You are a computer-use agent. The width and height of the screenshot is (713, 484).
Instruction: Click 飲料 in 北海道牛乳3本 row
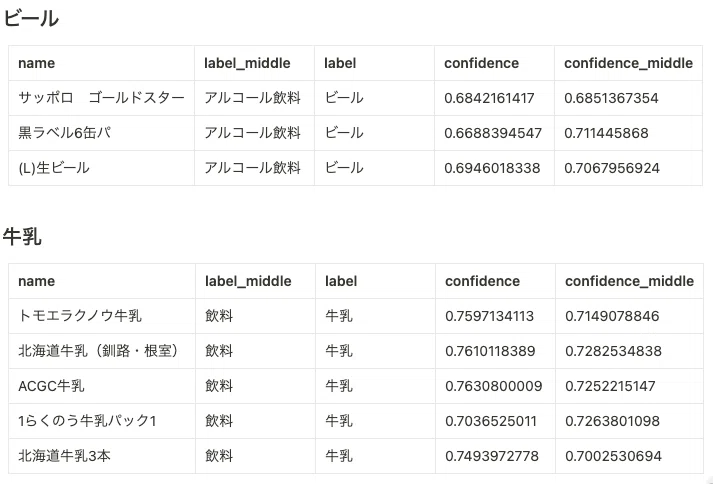pyautogui.click(x=219, y=456)
